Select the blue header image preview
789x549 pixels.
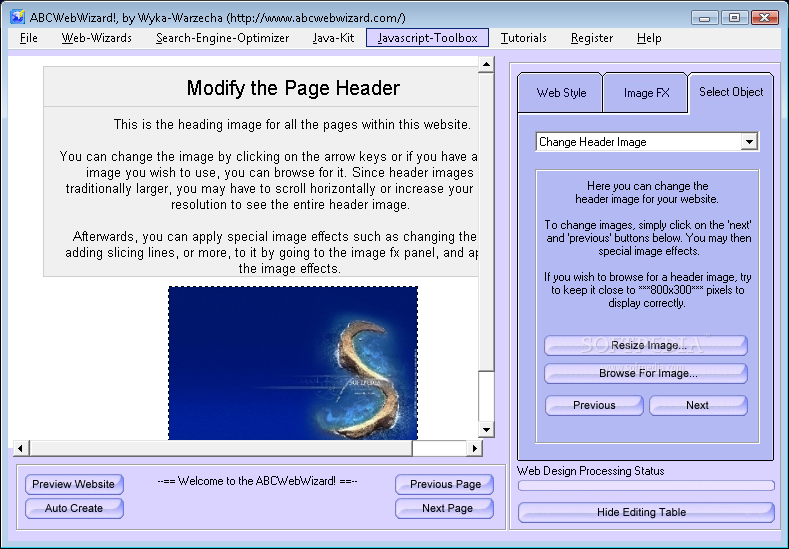coord(293,363)
